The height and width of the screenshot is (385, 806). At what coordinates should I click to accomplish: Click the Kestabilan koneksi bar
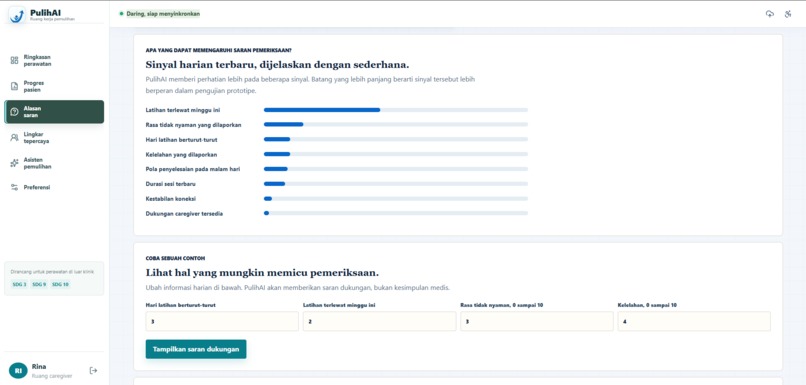[x=396, y=198]
